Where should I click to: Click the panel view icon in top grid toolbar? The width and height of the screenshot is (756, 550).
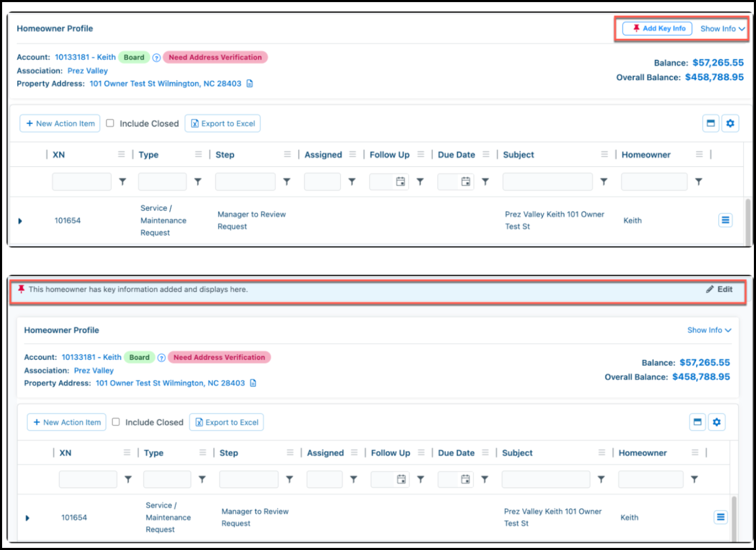tap(711, 123)
